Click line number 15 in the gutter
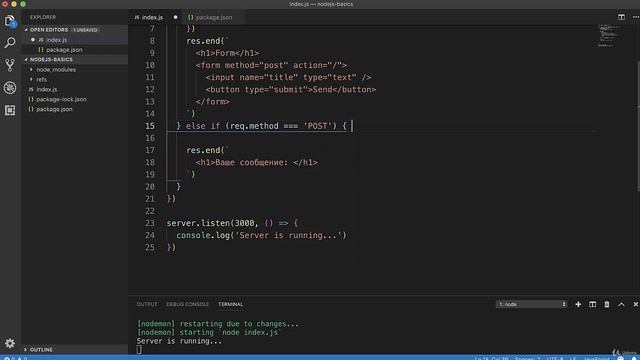Viewport: 640px width, 360px height. tap(150, 126)
